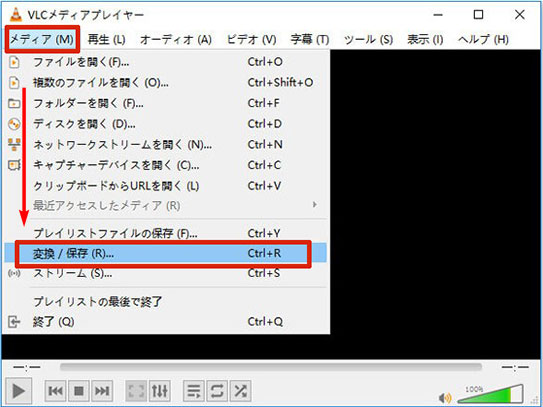
Task: Minimize the VLC window
Action: [x=438, y=15]
